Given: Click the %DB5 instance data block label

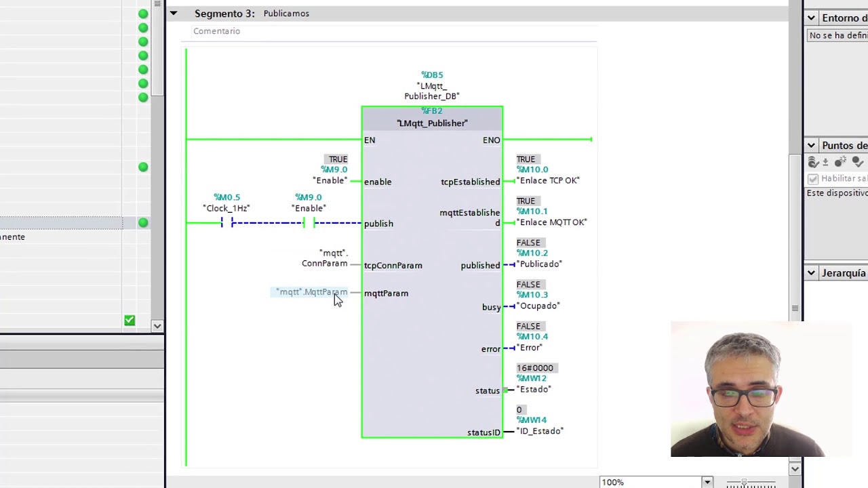Looking at the screenshot, I should pos(432,75).
